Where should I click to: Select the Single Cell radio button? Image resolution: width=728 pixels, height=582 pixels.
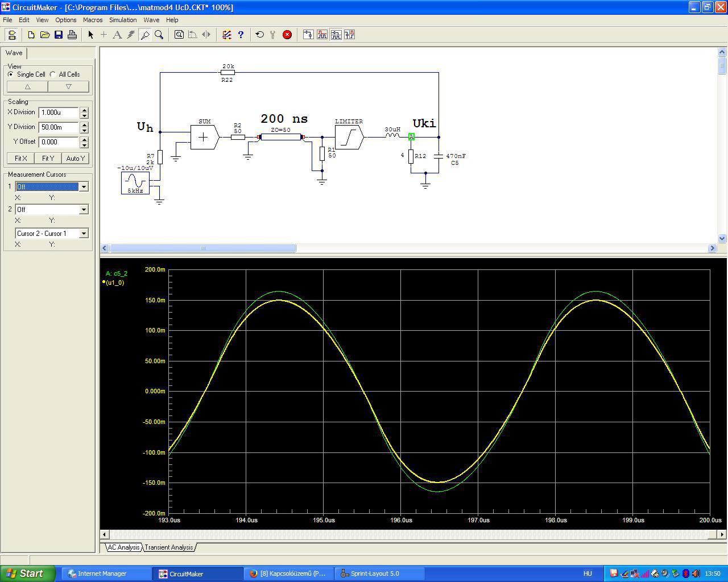11,74
